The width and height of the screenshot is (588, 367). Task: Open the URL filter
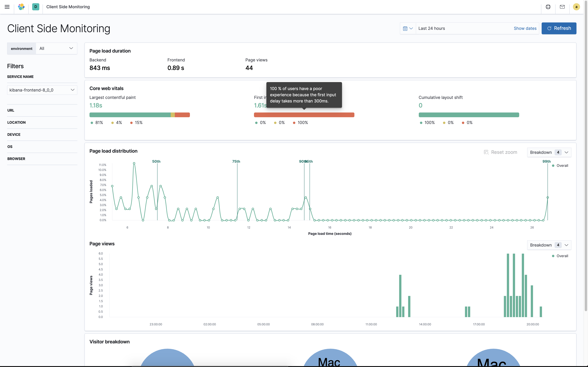point(11,110)
